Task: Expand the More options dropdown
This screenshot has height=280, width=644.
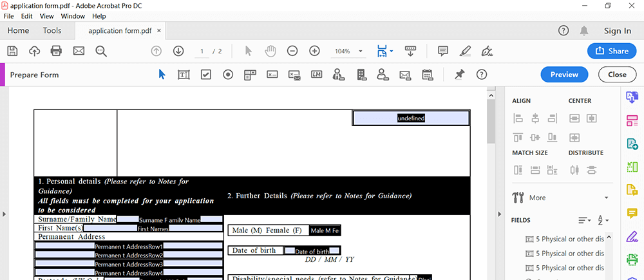Action: tap(605, 198)
